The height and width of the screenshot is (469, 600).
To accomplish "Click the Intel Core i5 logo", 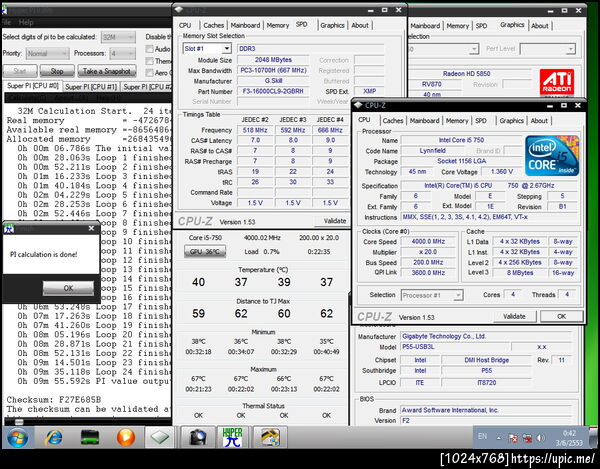I will (x=552, y=156).
